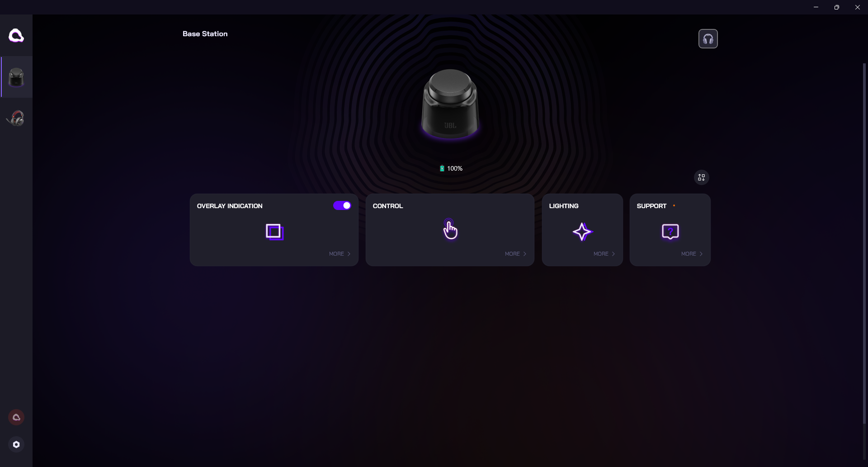Click the Overlay Indication square icon
This screenshot has width=868, height=467.
click(274, 232)
